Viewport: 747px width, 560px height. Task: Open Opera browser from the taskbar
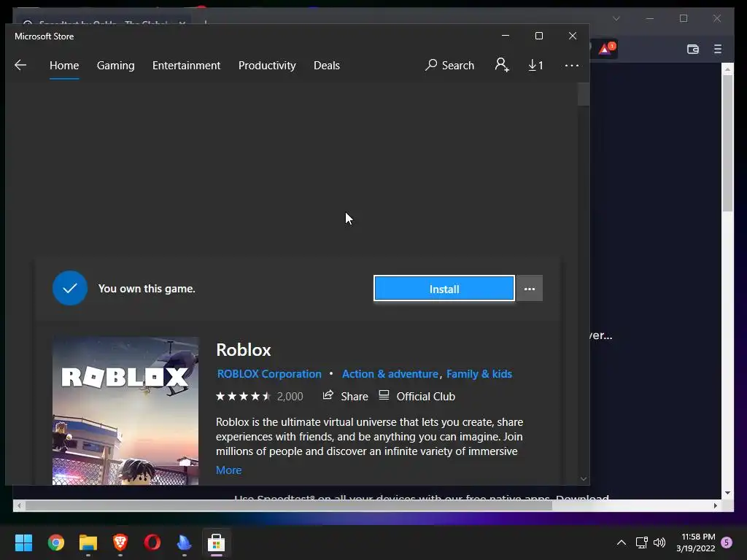(x=152, y=542)
